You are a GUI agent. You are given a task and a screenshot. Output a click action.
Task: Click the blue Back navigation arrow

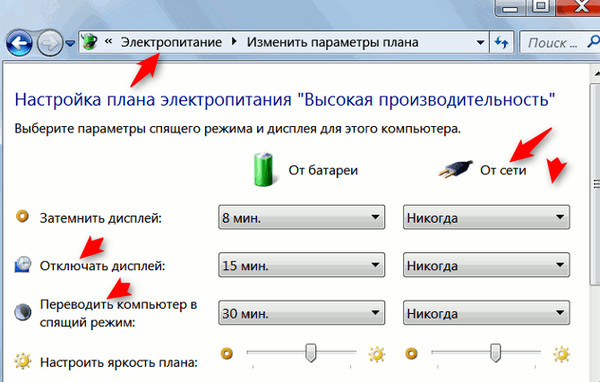19,43
